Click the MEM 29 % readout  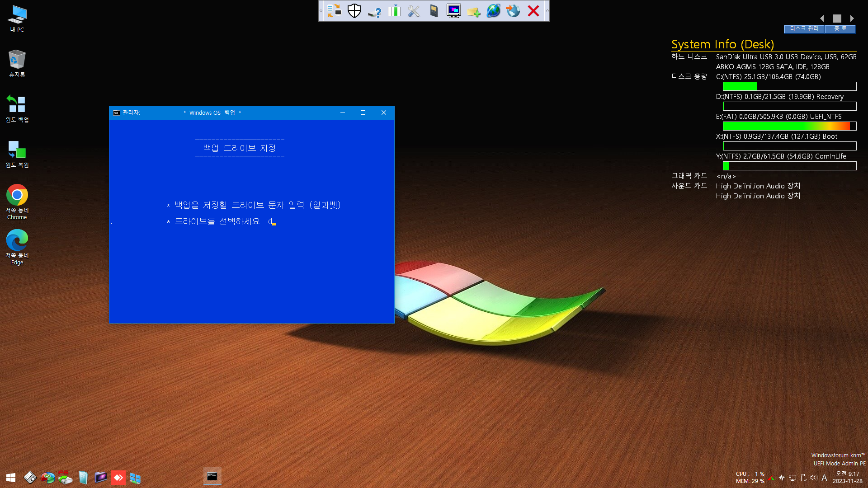pos(750,481)
